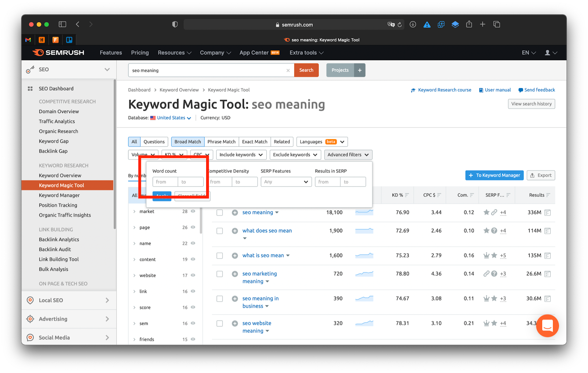Select the Questions tab
The height and width of the screenshot is (373, 588).
(154, 142)
